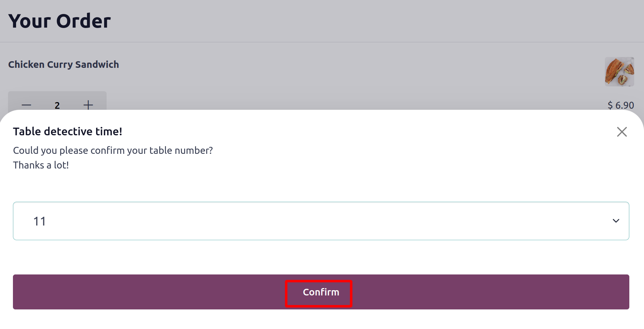Click the quantity value 2
Viewport: 644px width, 329px height.
click(57, 105)
